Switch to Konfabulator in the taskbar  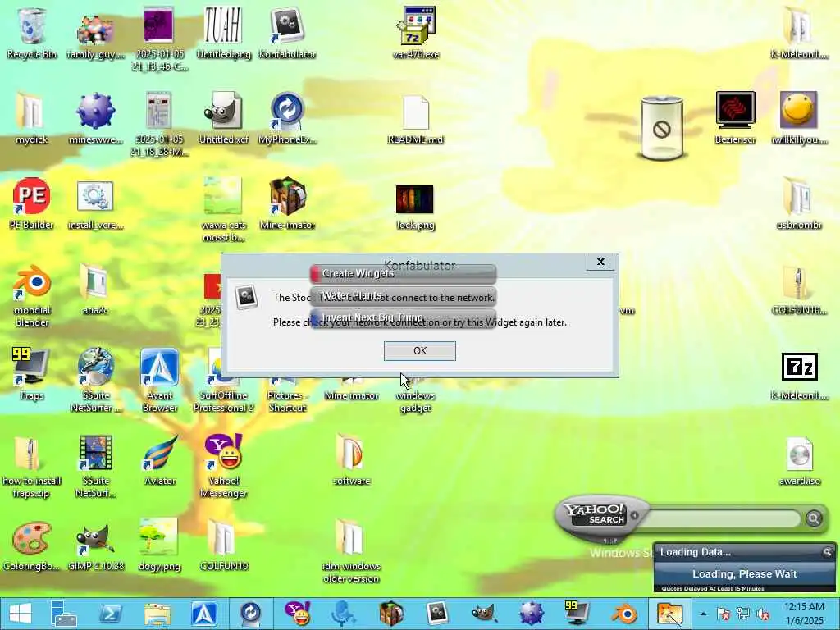pos(436,614)
